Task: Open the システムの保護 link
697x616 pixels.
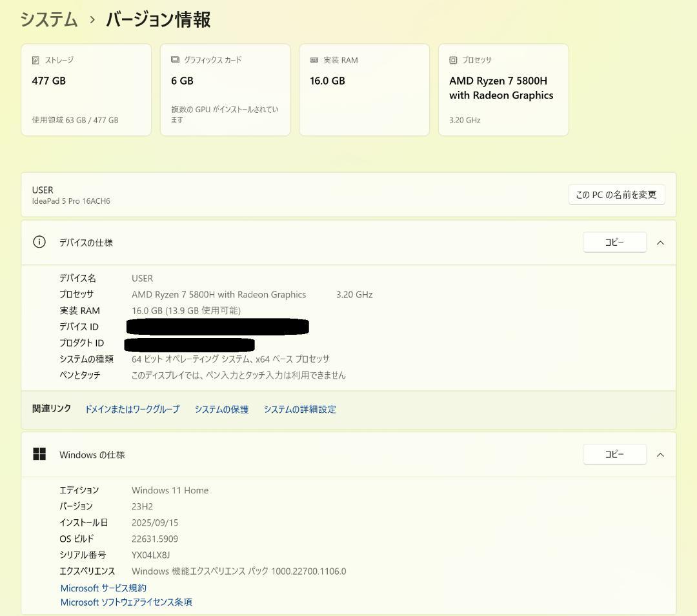Action: pyautogui.click(x=221, y=408)
